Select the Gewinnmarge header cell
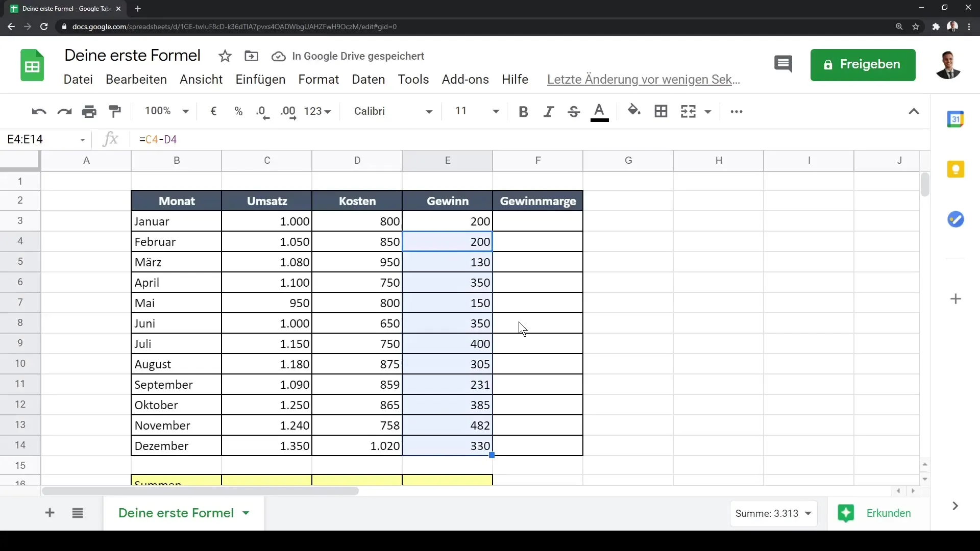 click(538, 201)
